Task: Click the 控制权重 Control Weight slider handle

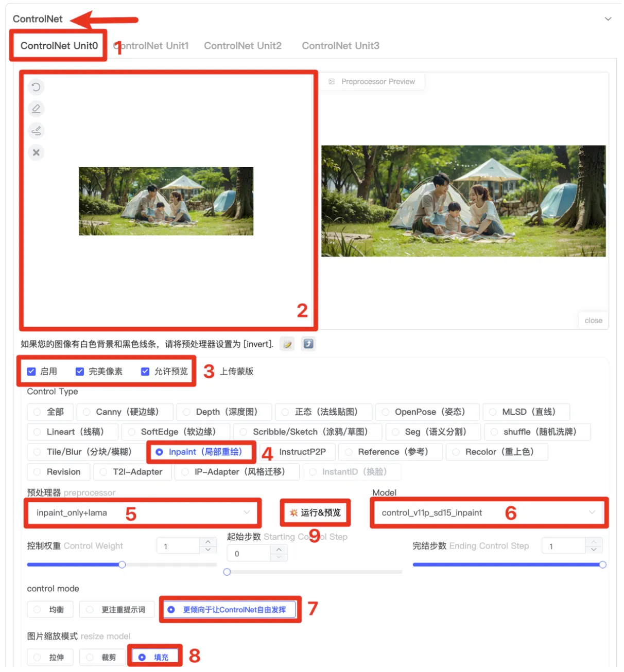Action: pos(122,565)
